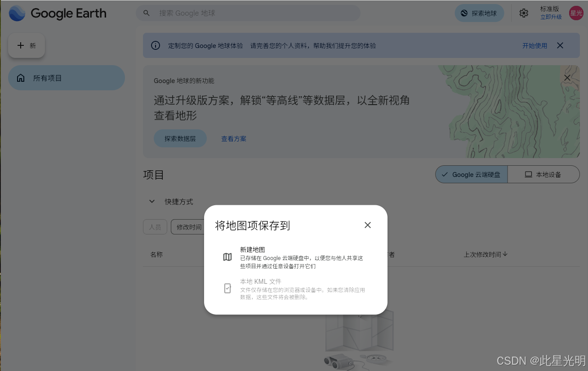
Task: Open the 修改时间 filter dropdown
Action: (188, 227)
